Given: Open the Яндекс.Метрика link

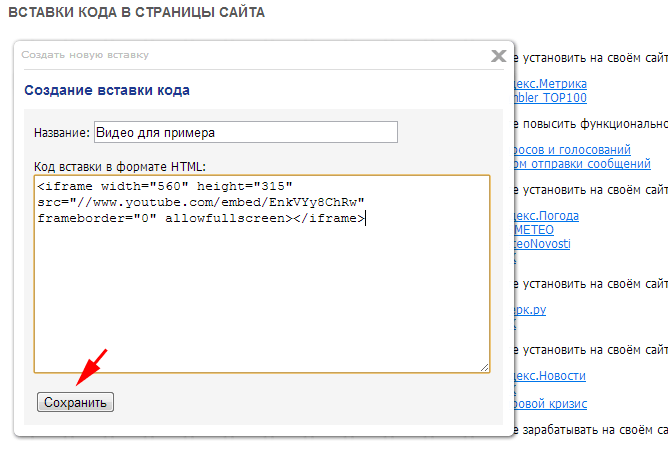Looking at the screenshot, I should (551, 83).
